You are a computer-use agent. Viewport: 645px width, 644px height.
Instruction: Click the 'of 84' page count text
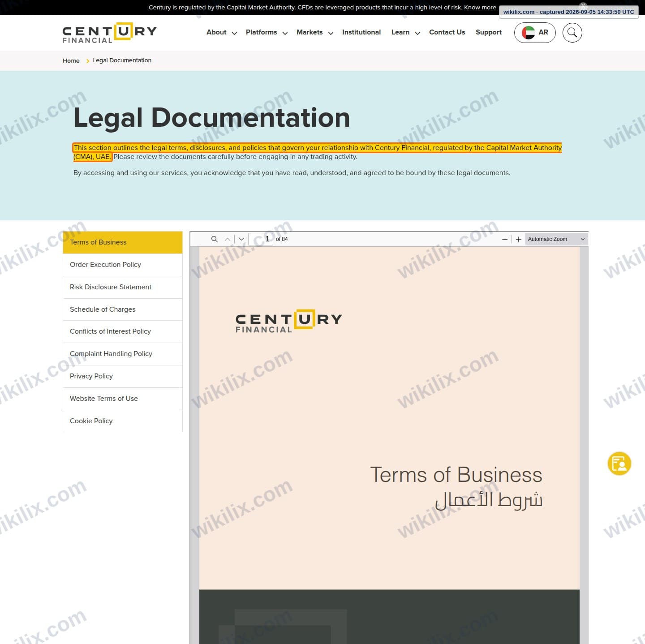coord(282,239)
